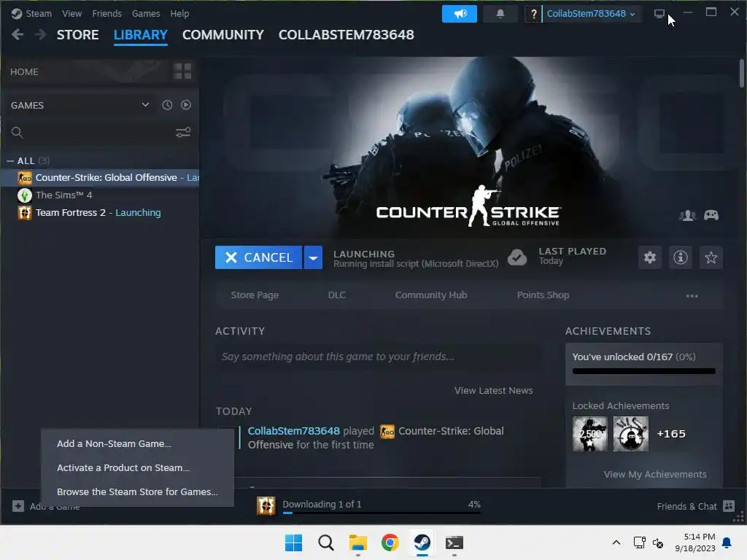Select Add a Non-Steam Game
This screenshot has height=560, width=747.
[x=114, y=443]
